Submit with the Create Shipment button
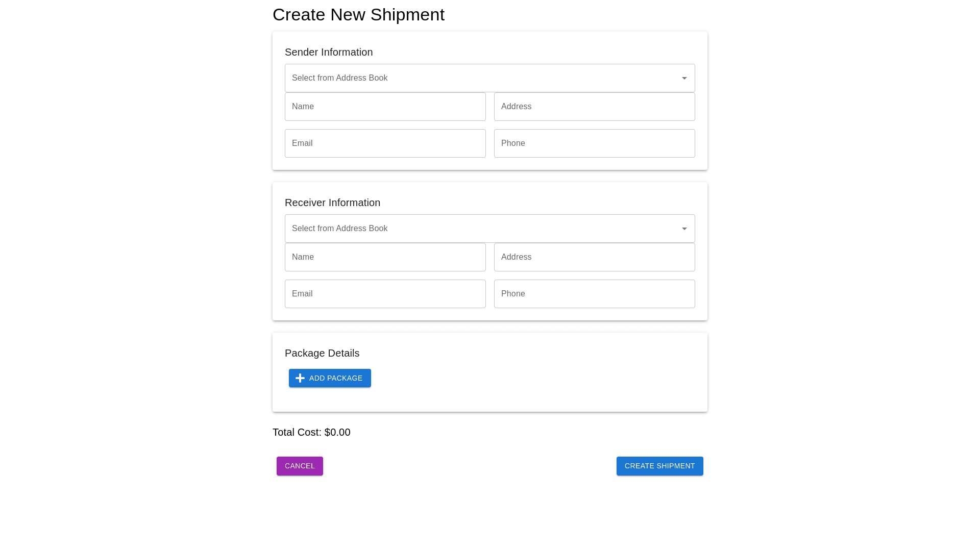The height and width of the screenshot is (551, 980). tap(659, 466)
